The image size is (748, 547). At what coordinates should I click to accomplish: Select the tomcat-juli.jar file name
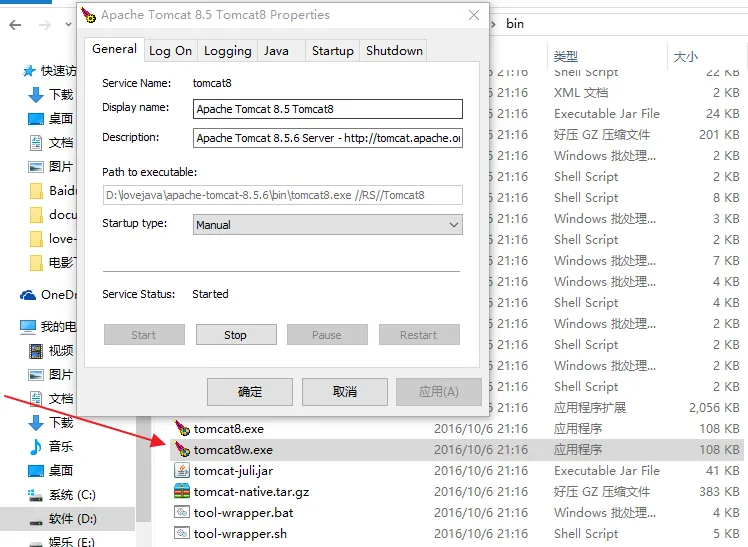[233, 471]
